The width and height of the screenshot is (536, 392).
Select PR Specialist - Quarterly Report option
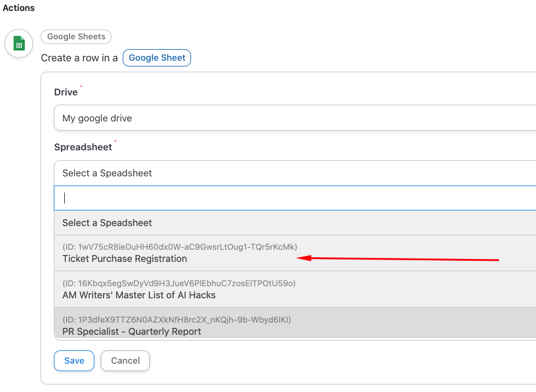[x=132, y=331]
